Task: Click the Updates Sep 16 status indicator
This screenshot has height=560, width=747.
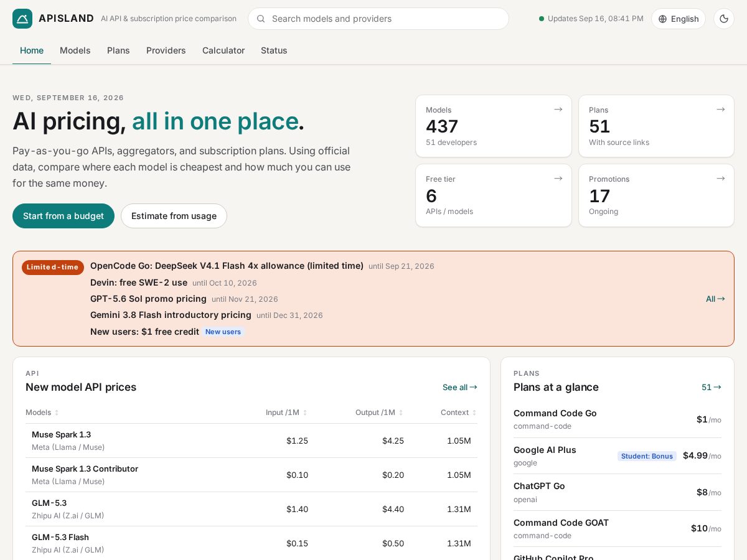Action: click(x=591, y=19)
